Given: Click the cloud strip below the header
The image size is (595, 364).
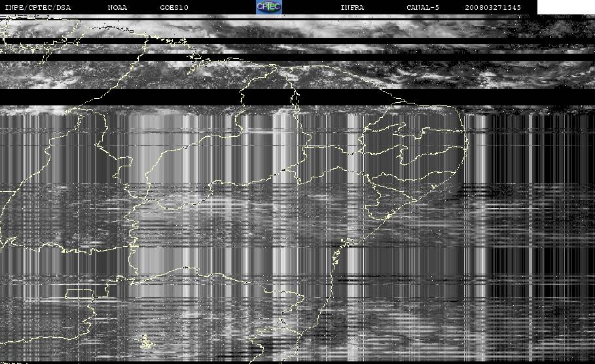Looking at the screenshot, I should click(x=297, y=28).
